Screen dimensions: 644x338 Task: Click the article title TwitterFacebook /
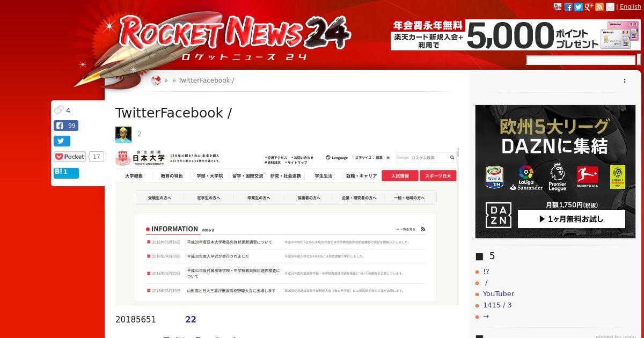[173, 113]
